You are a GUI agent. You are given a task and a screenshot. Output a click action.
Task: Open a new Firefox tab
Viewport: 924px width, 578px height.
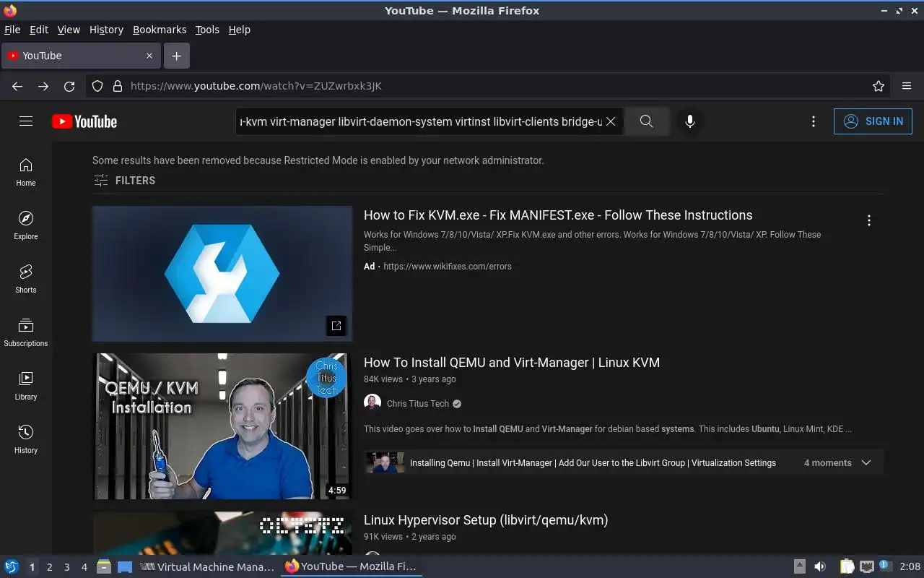pyautogui.click(x=176, y=56)
